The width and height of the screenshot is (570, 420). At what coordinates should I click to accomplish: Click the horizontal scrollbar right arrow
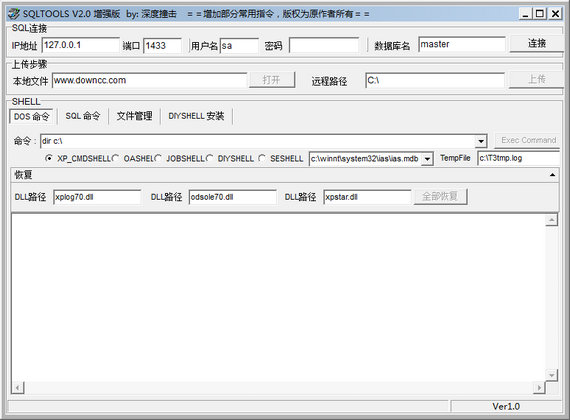pos(539,388)
